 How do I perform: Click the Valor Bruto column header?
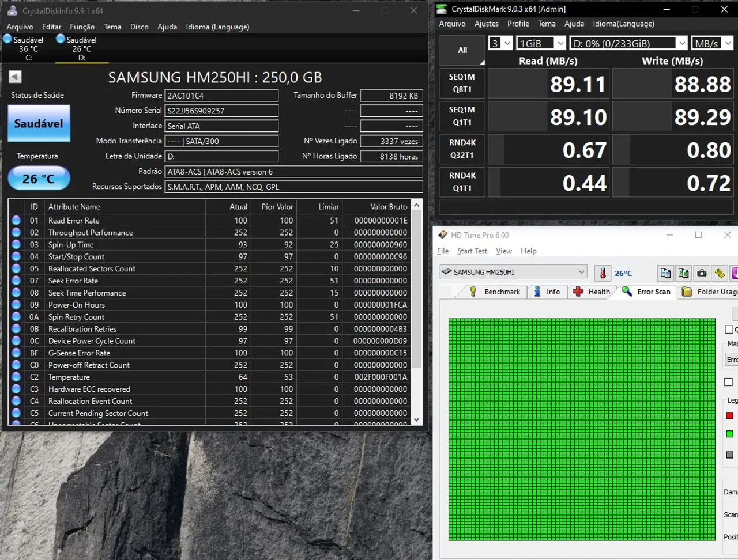click(376, 206)
